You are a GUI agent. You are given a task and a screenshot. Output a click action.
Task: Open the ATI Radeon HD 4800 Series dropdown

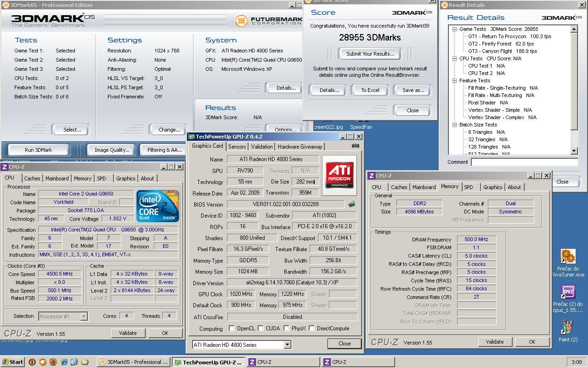287,345
